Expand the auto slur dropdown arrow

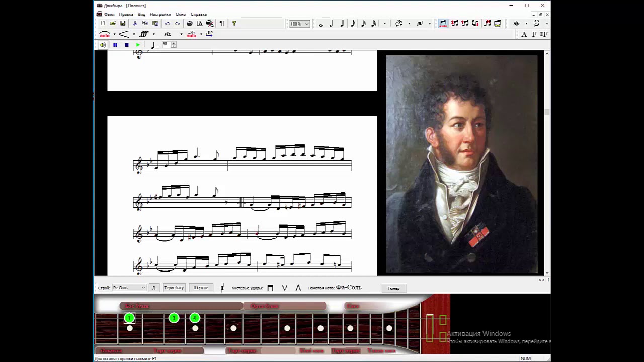coord(114,34)
